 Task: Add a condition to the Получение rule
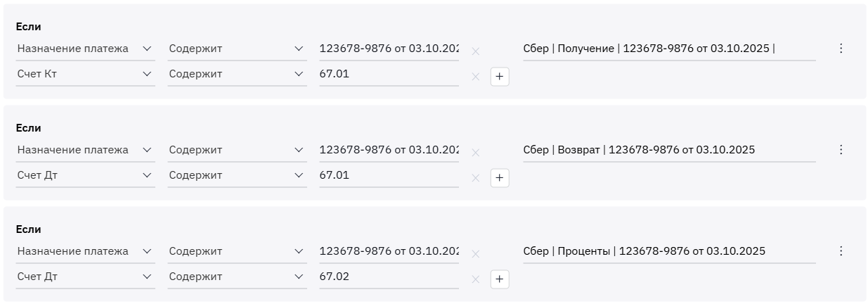(x=500, y=77)
